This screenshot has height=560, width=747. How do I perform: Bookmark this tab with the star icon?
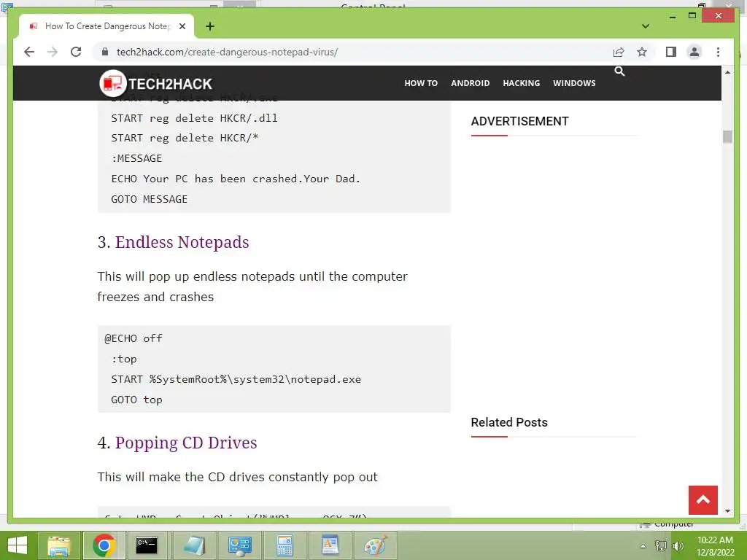click(642, 52)
